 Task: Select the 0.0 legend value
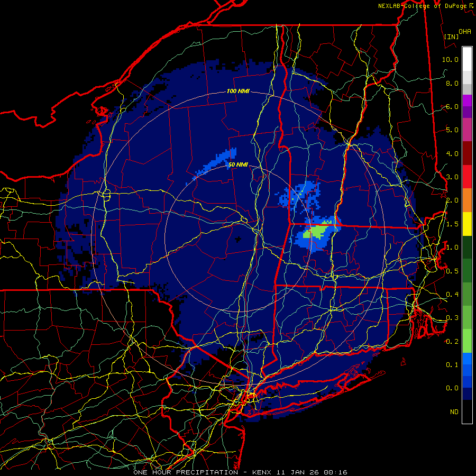pos(452,388)
